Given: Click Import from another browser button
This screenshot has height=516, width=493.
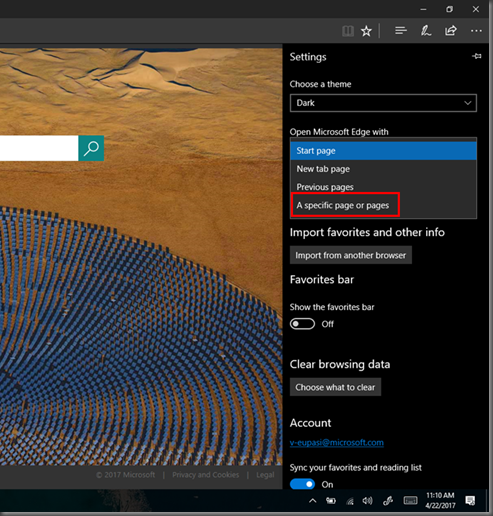Looking at the screenshot, I should 351,255.
